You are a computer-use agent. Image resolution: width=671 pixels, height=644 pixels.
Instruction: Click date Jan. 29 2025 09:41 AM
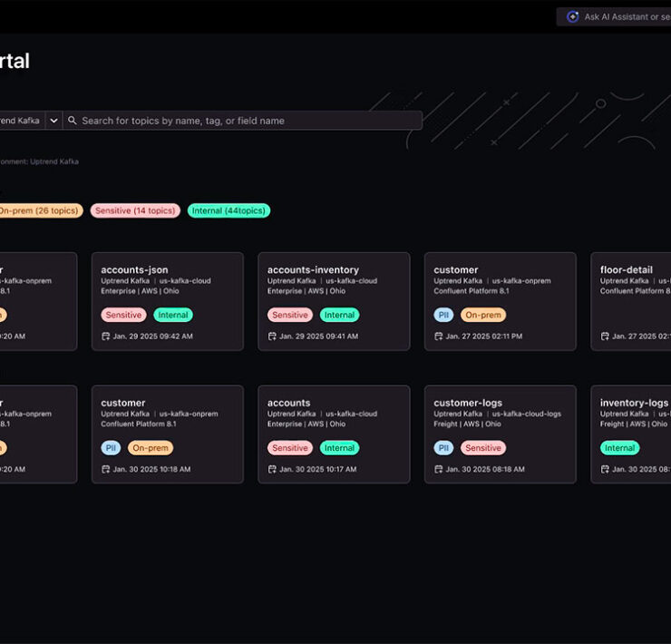point(319,337)
